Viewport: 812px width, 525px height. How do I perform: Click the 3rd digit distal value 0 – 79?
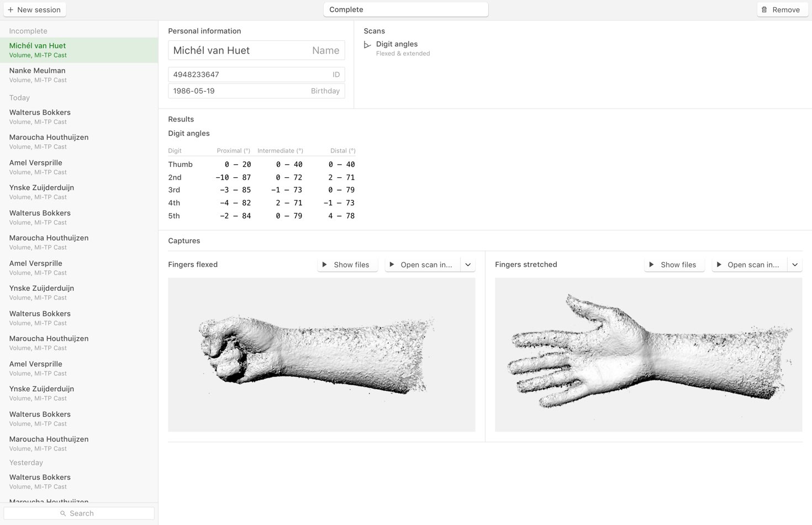tap(341, 190)
